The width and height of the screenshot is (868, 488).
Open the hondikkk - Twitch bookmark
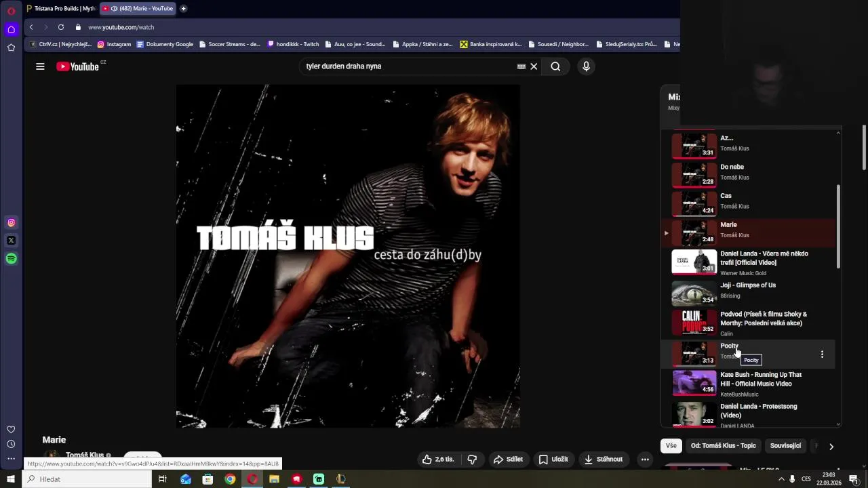click(293, 44)
